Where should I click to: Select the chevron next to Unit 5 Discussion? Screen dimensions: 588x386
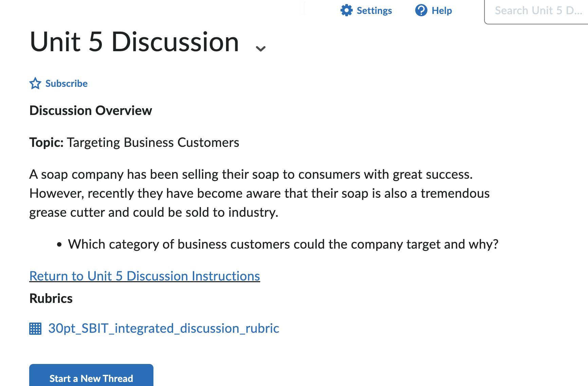click(x=260, y=47)
